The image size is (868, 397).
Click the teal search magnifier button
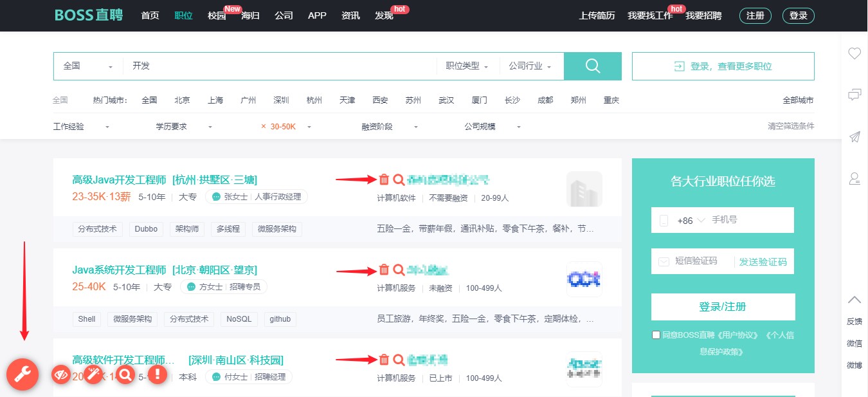point(593,66)
